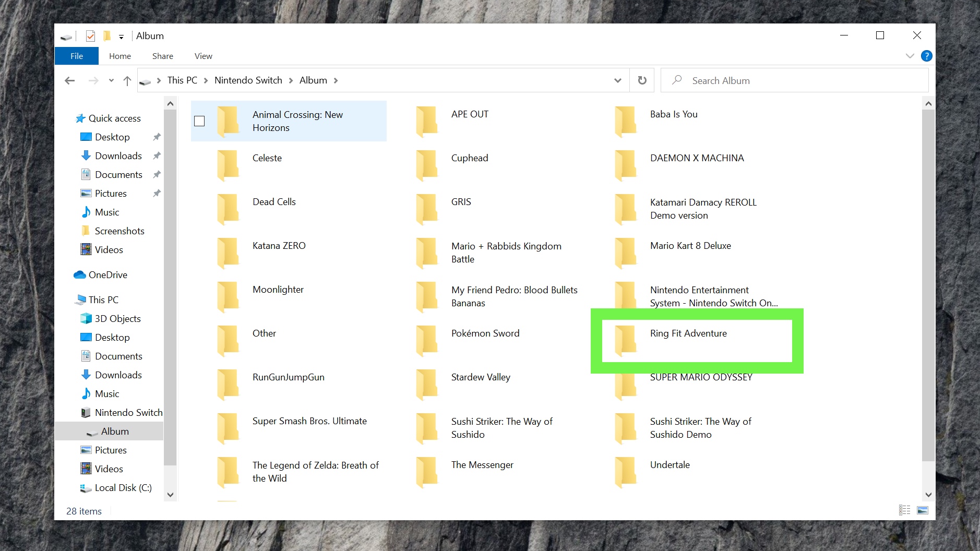Expand chevron after Album in address bar
Viewport: 980px width, 551px height.
336,80
